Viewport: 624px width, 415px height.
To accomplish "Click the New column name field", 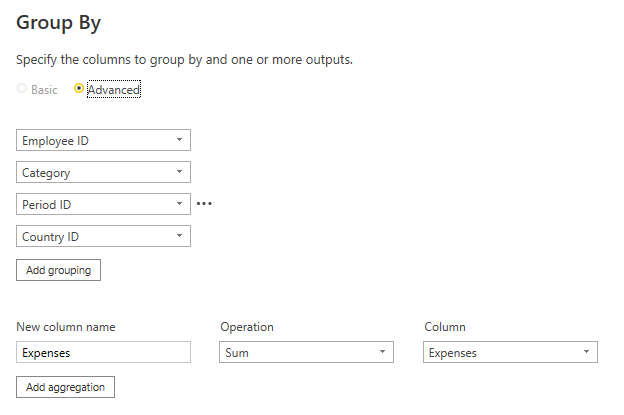I will pyautogui.click(x=103, y=352).
